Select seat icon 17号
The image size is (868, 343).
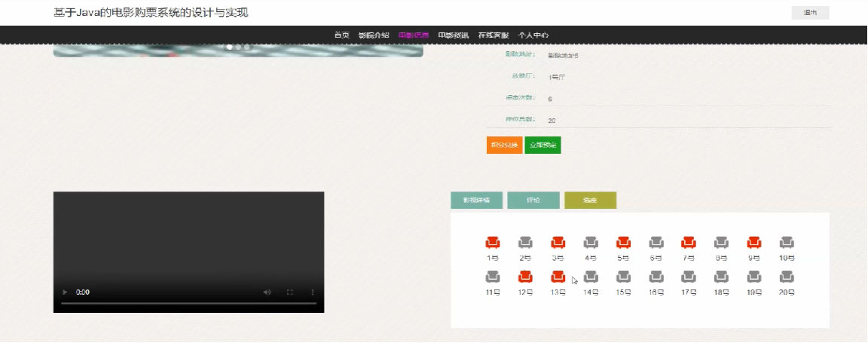pyautogui.click(x=689, y=276)
